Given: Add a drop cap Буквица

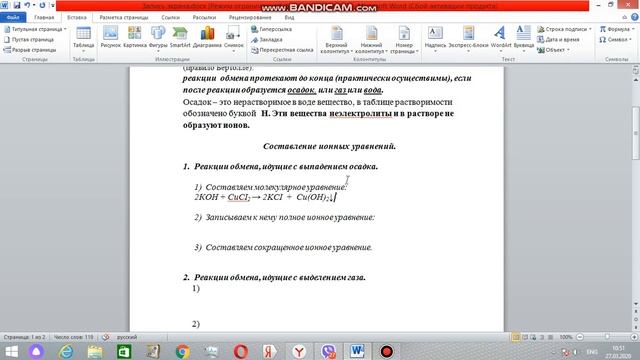Looking at the screenshot, I should [x=524, y=39].
